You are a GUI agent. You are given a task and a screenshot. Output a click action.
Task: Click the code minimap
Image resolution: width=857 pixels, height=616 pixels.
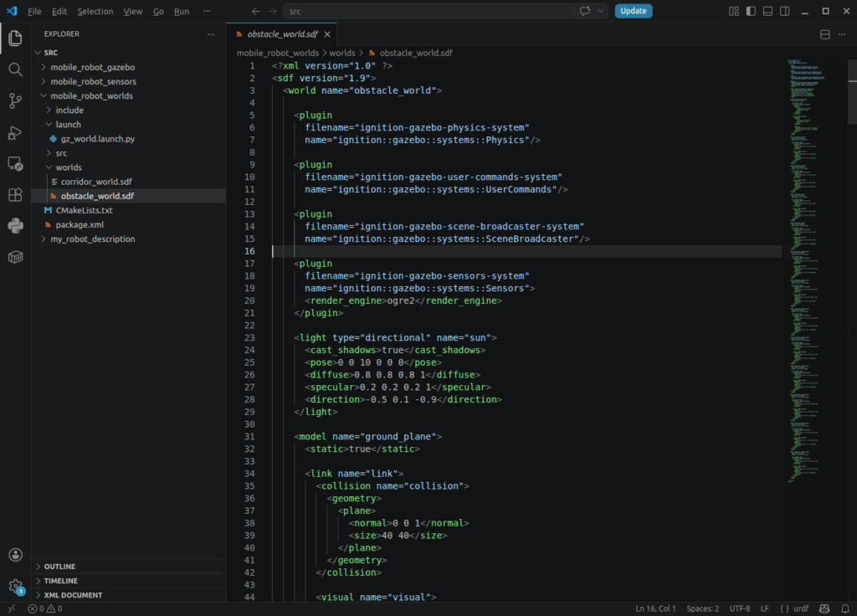click(814, 270)
